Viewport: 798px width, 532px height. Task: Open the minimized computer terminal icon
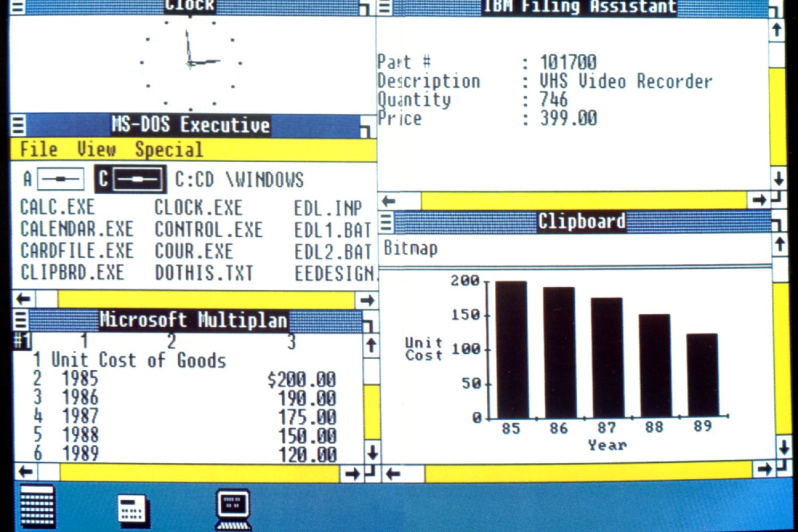(x=231, y=508)
